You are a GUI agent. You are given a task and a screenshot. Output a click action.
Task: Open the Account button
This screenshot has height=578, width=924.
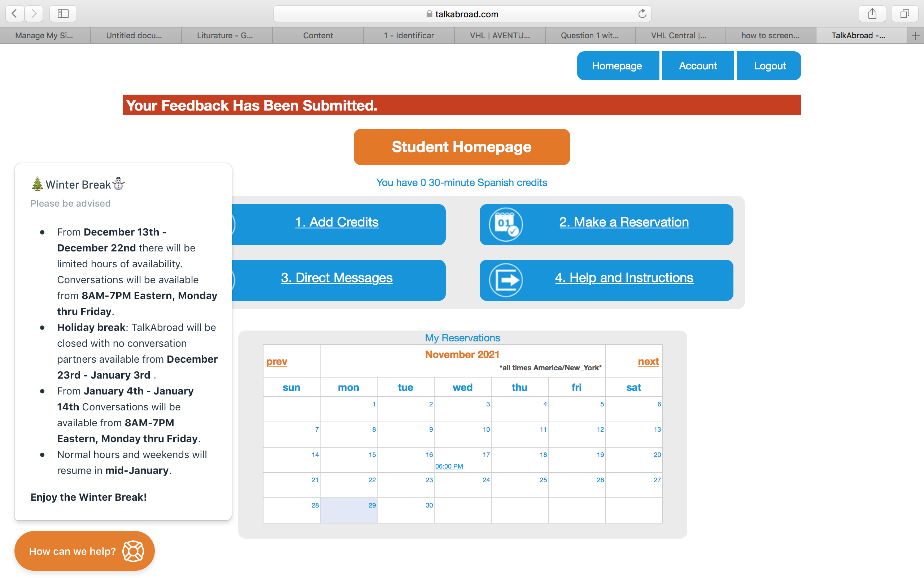[x=698, y=66]
